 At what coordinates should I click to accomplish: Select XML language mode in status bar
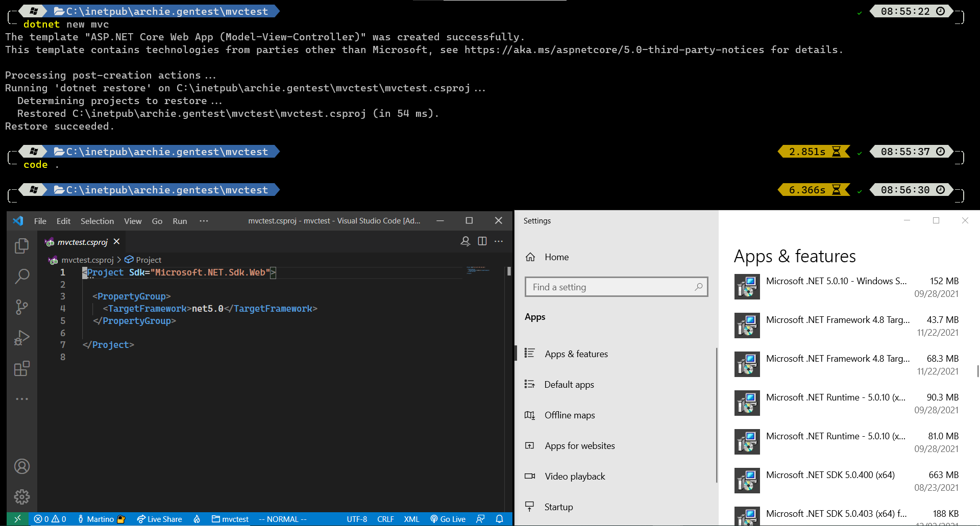[x=411, y=519]
